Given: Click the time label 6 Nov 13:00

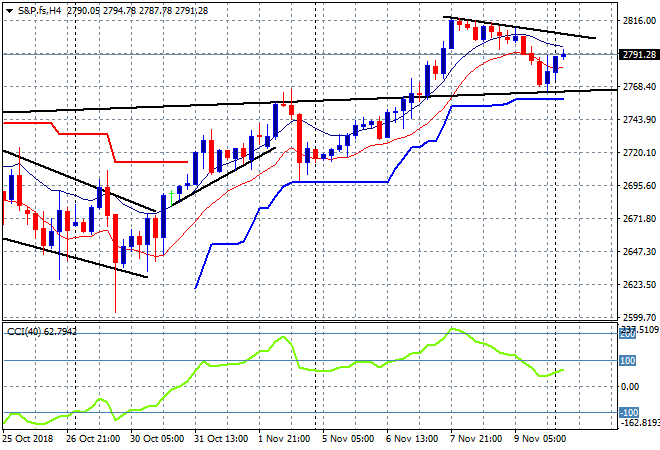Looking at the screenshot, I should point(412,439).
